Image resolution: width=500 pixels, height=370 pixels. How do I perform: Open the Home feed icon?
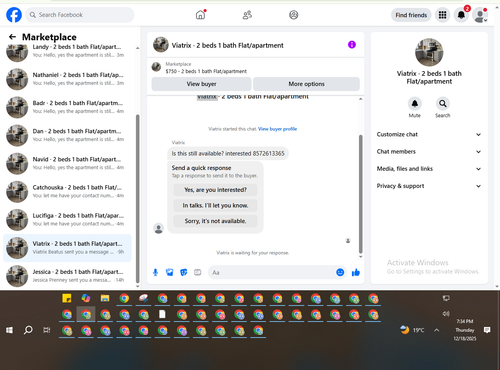pyautogui.click(x=200, y=15)
